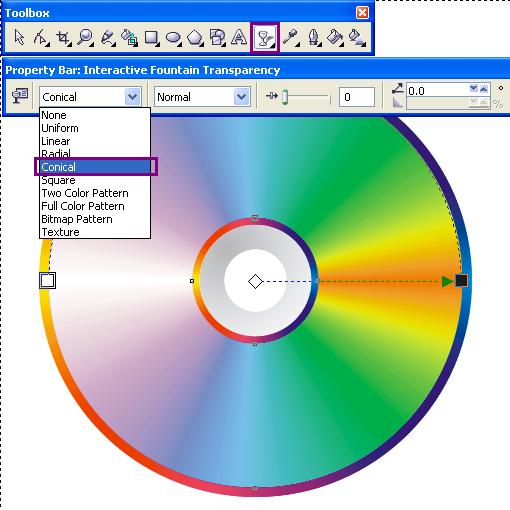The width and height of the screenshot is (510, 510).
Task: Close the Toolbox window
Action: (362, 13)
